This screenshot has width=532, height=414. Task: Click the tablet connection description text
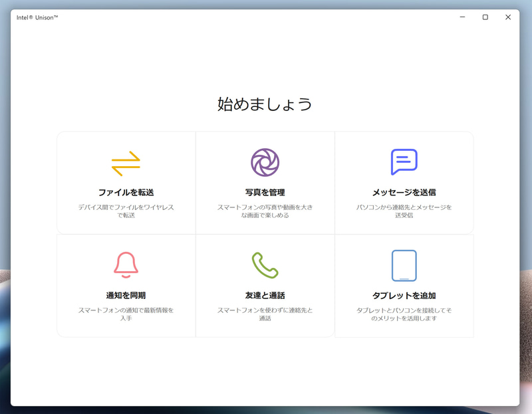pyautogui.click(x=404, y=313)
